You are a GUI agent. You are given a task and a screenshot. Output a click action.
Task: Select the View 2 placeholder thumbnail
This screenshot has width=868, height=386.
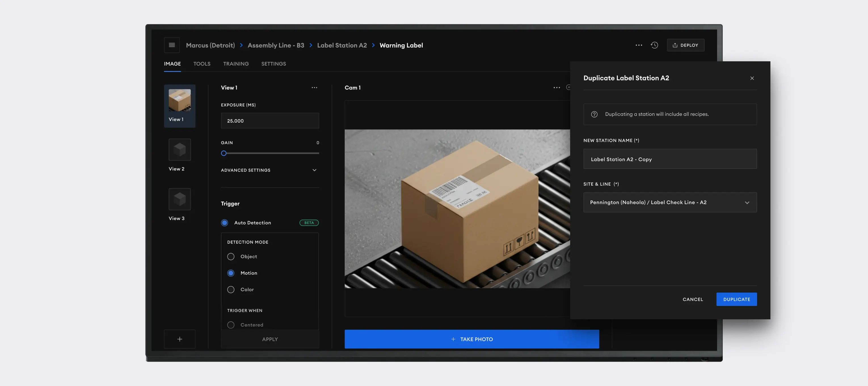point(180,150)
